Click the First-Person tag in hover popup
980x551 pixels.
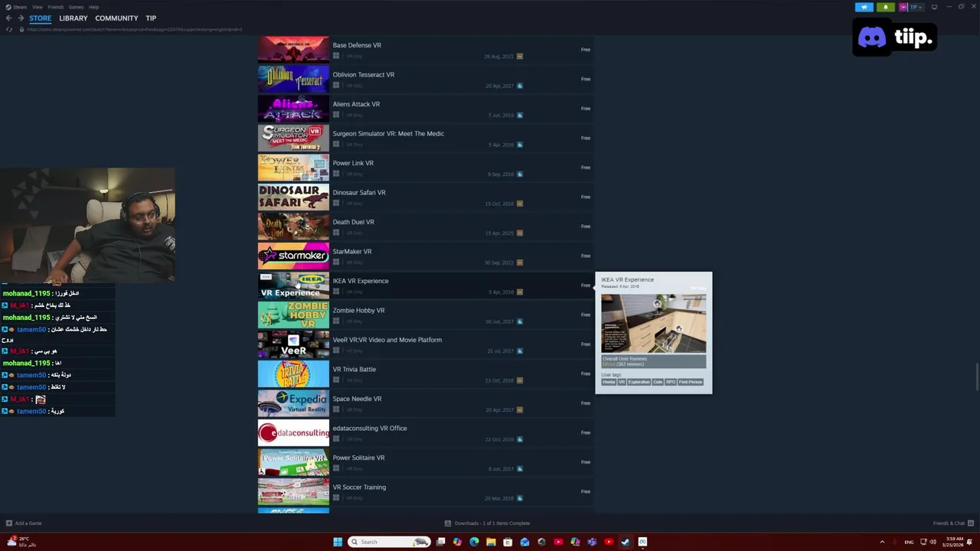click(691, 382)
